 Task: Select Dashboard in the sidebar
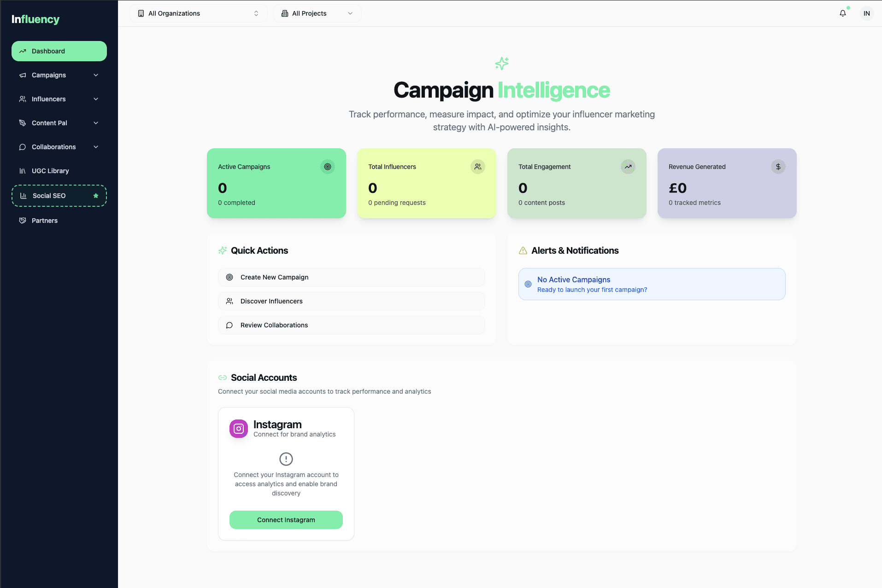coord(48,51)
